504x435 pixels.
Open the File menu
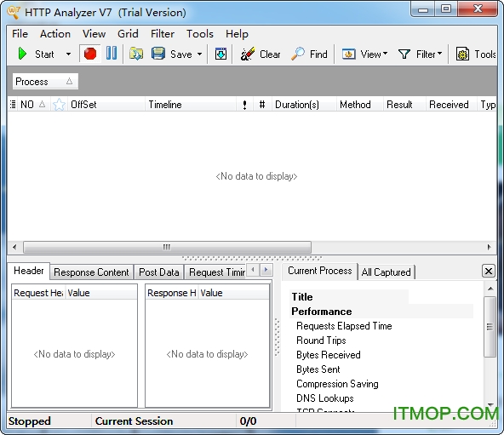[x=20, y=34]
